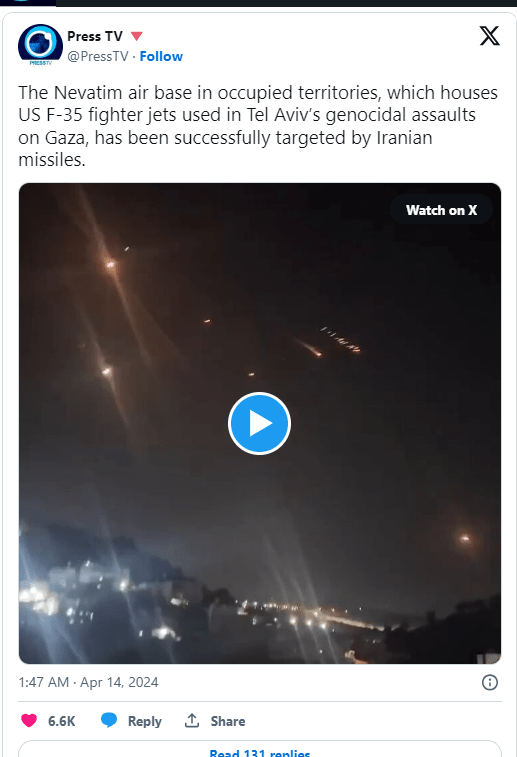Open the Read 131 replies button
Viewport: 517px width, 757px height.
pos(260,749)
